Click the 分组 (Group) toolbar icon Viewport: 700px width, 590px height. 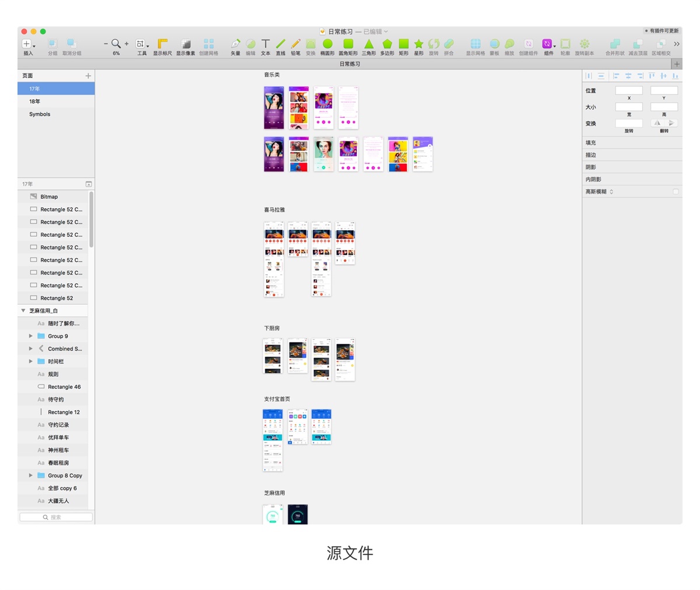(52, 44)
